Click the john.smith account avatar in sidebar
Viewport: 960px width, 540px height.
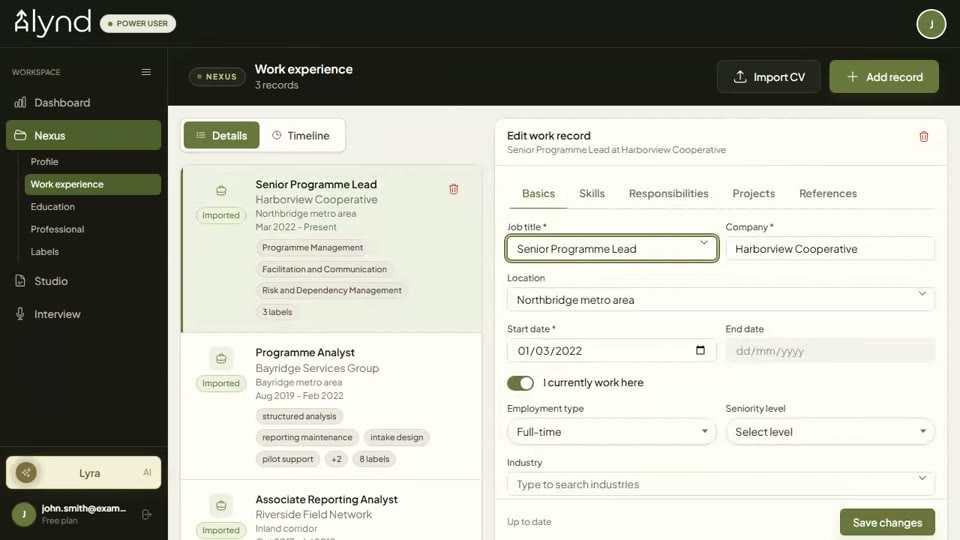click(24, 514)
